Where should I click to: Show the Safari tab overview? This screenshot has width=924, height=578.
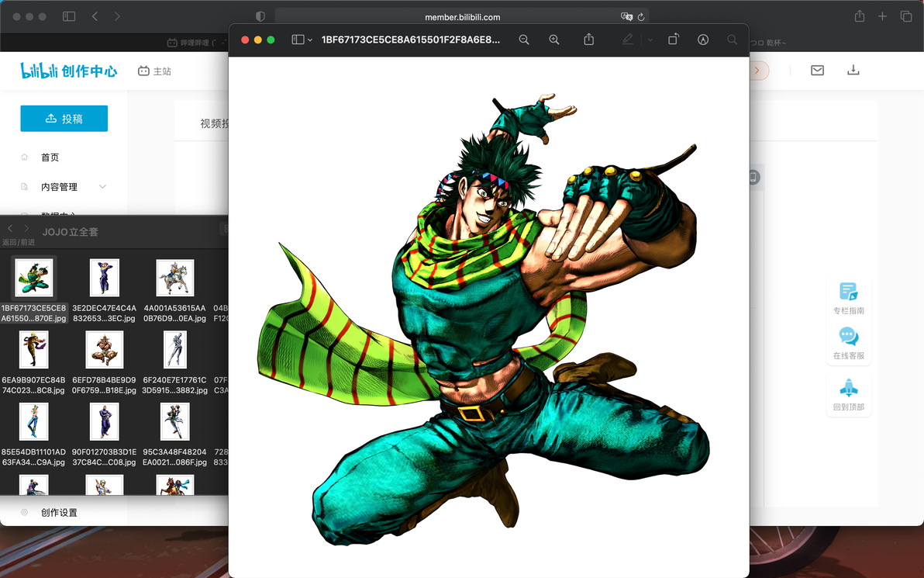point(906,16)
